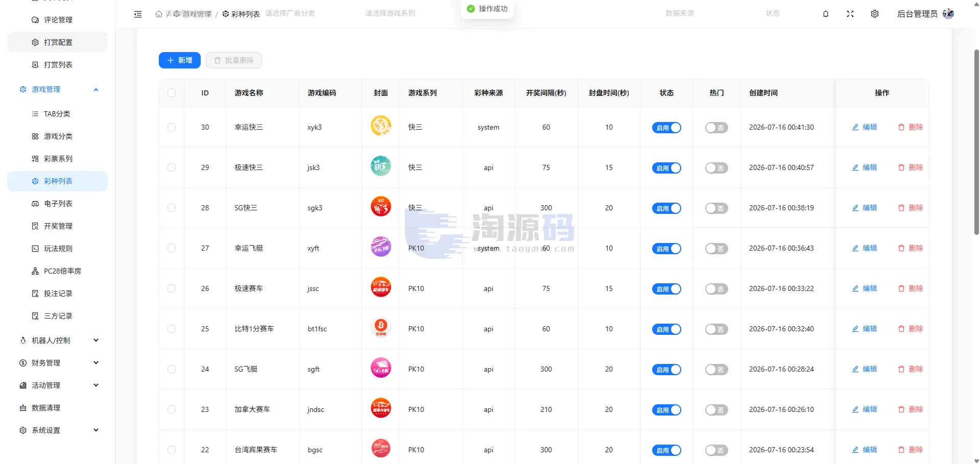Image resolution: width=980 pixels, height=464 pixels.
Task: Click the 打赏配置 gear icon in sidebar
Action: (x=35, y=42)
